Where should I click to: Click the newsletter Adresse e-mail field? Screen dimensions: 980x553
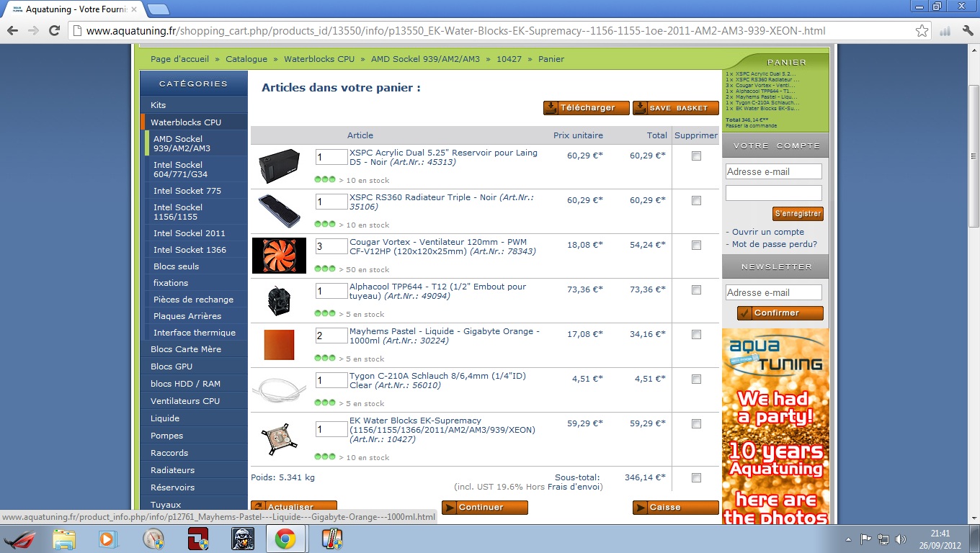[x=773, y=292]
